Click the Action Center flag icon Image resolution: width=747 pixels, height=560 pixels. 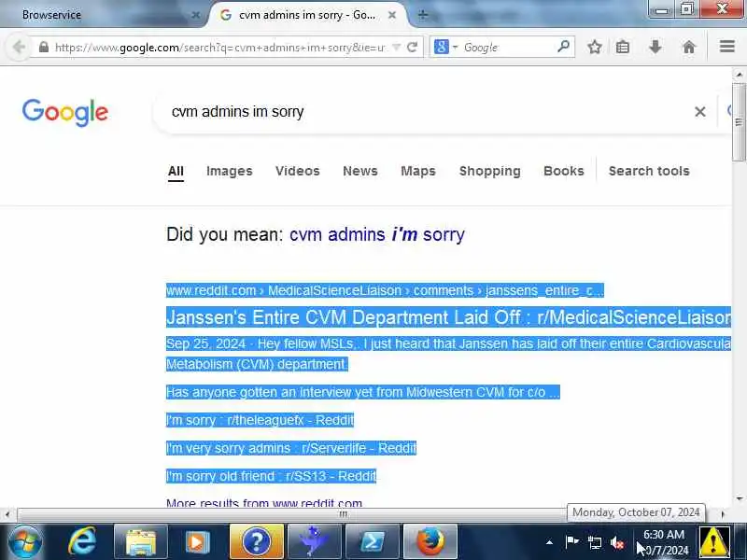572,542
